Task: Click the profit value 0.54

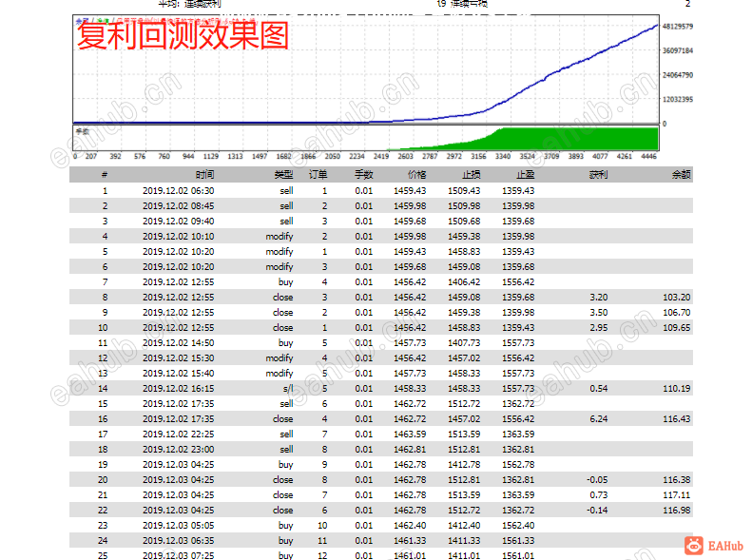Action: (x=599, y=389)
